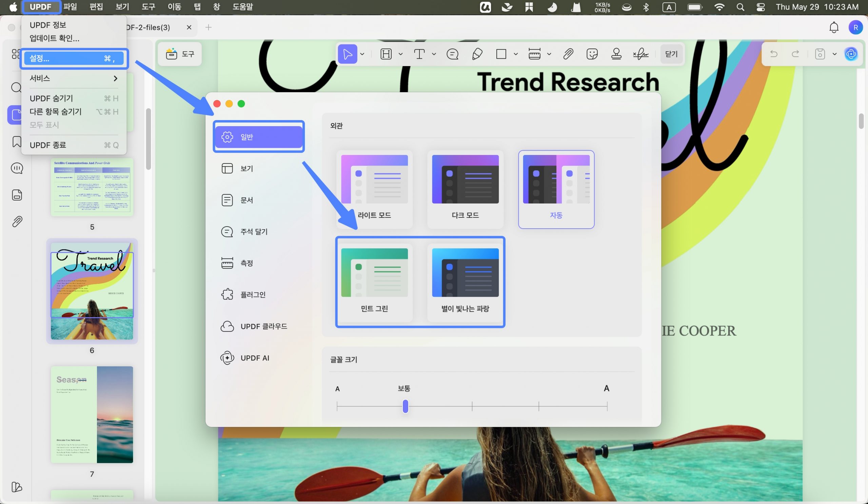Select the 자동 appearance option

[x=556, y=189]
